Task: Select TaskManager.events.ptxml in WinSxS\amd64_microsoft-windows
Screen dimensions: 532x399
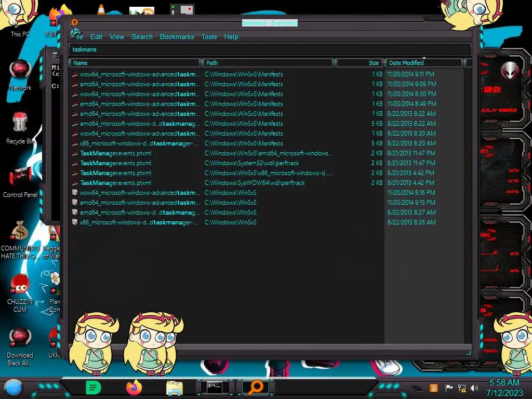Action: pyautogui.click(x=116, y=153)
